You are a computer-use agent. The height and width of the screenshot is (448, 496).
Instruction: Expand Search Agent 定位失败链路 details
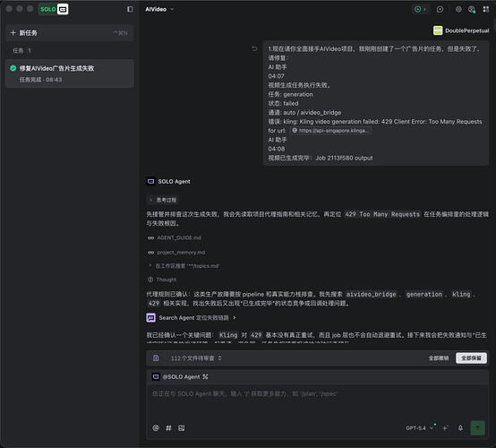click(197, 317)
